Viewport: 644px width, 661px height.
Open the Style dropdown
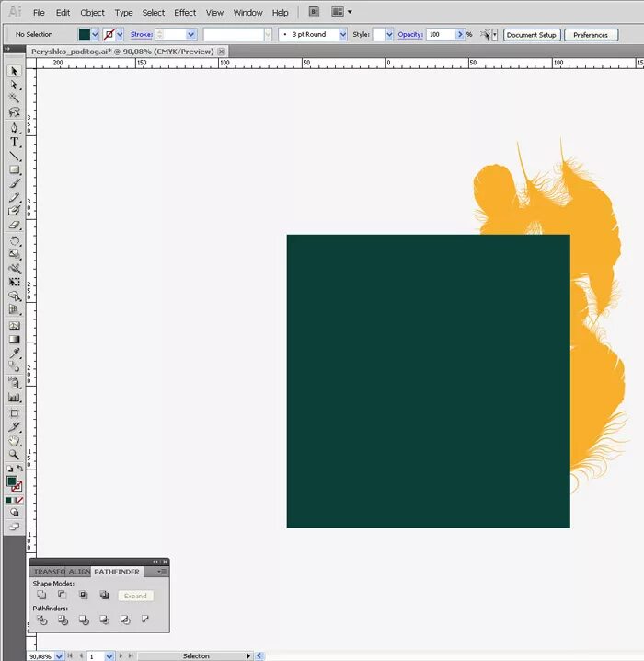click(389, 35)
